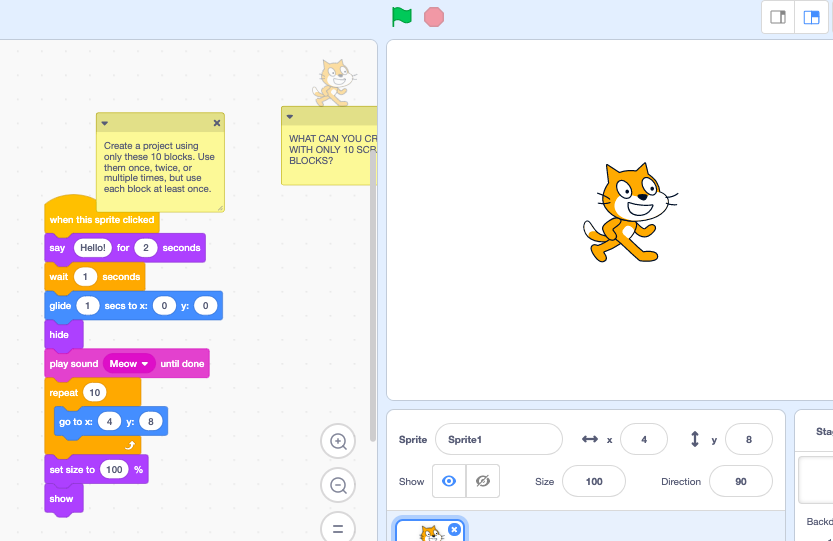This screenshot has width=833, height=541.
Task: Click the Sprite1 name field
Action: (x=498, y=439)
